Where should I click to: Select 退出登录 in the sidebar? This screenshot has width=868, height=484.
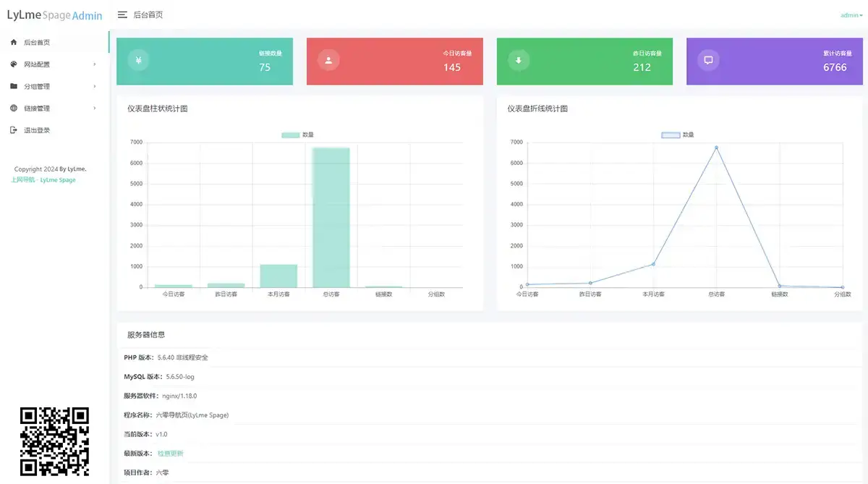click(x=37, y=130)
